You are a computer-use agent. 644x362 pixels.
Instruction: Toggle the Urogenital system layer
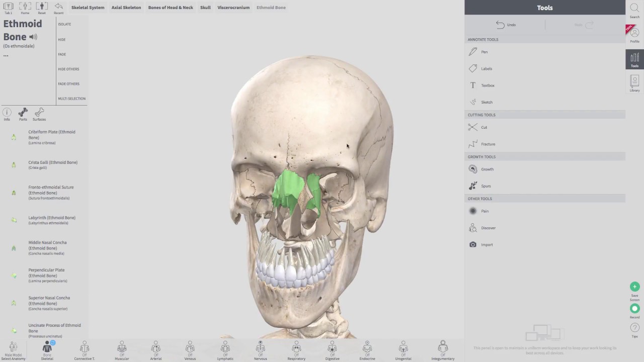coord(403,350)
